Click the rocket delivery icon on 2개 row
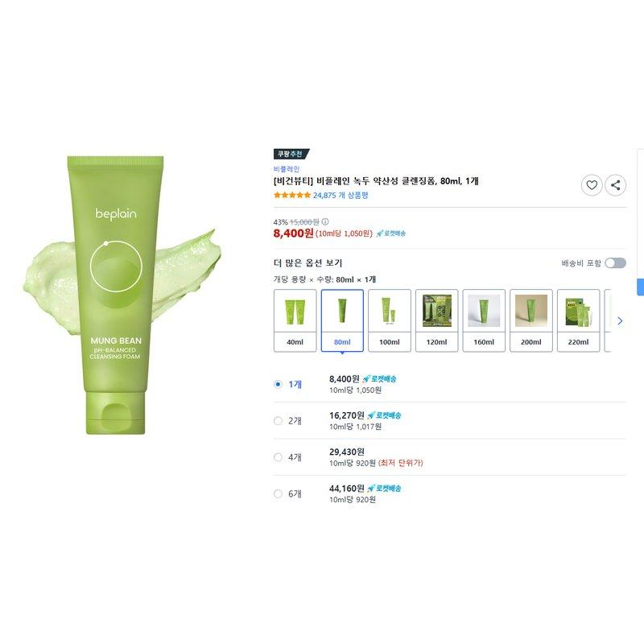The width and height of the screenshot is (644, 644). [x=384, y=415]
